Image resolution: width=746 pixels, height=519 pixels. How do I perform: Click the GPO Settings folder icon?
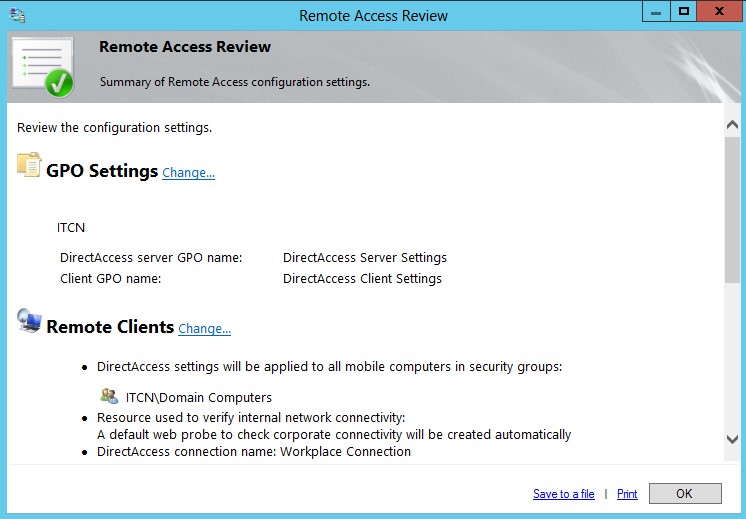click(29, 166)
